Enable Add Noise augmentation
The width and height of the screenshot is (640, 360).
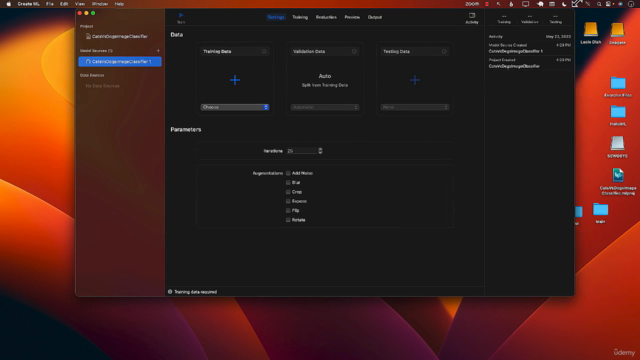point(288,173)
